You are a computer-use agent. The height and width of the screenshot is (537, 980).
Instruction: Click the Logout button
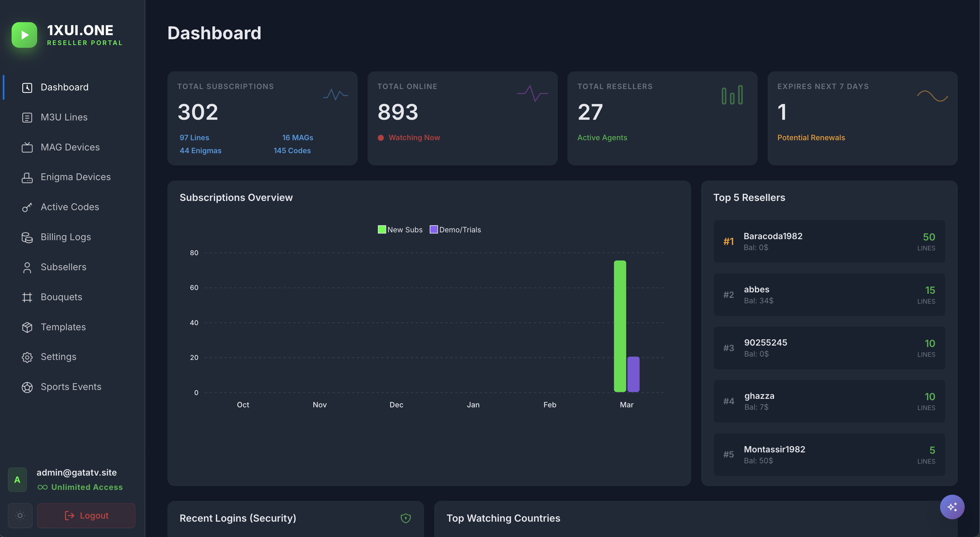tap(86, 515)
